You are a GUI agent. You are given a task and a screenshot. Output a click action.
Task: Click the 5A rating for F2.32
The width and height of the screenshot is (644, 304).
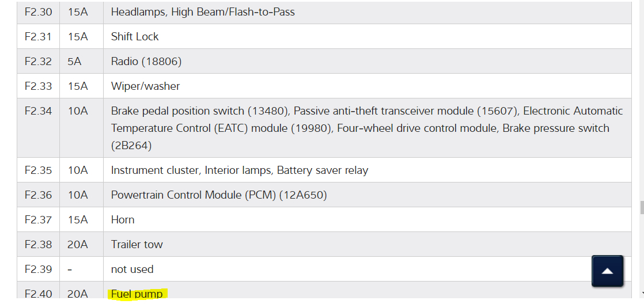click(x=74, y=61)
